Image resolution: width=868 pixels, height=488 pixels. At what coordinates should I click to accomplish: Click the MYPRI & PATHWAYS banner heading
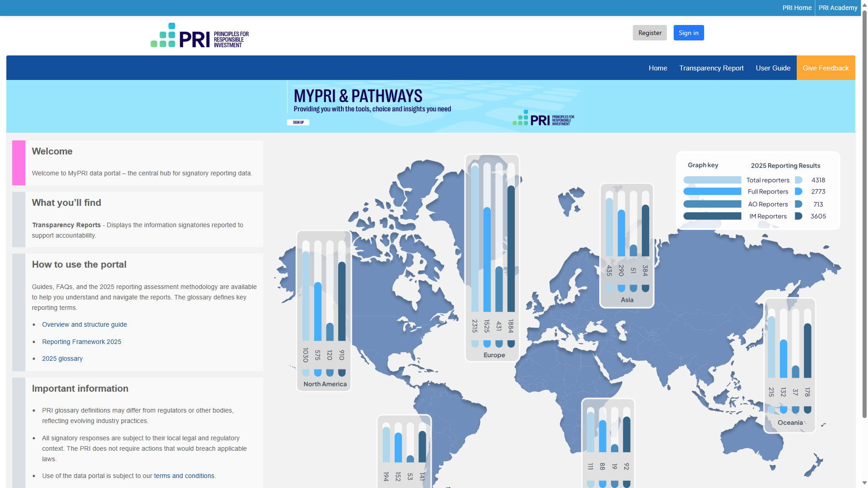click(x=358, y=96)
